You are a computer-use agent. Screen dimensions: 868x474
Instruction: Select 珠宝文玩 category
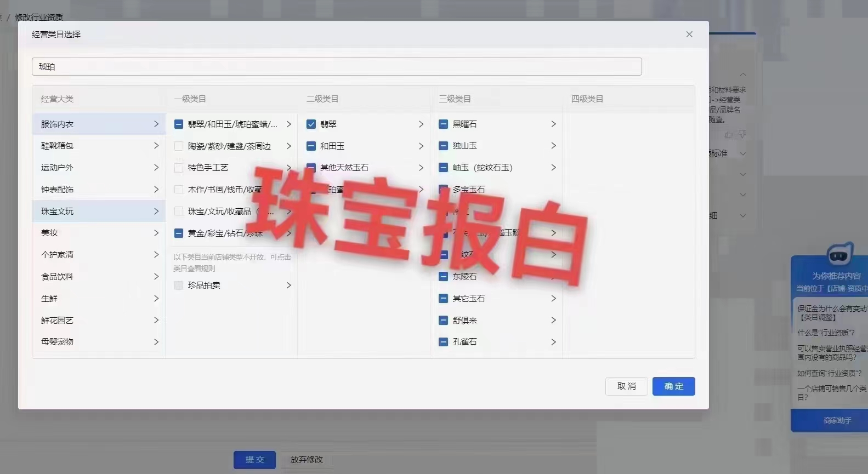99,211
